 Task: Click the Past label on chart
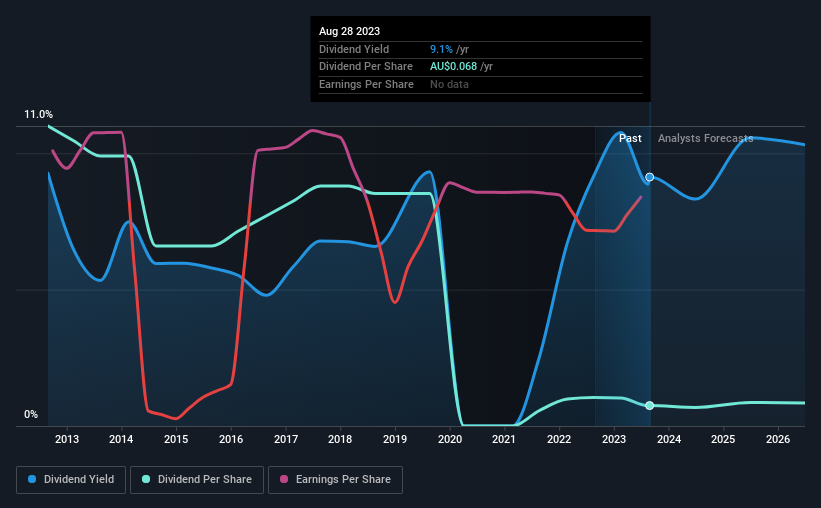point(630,138)
